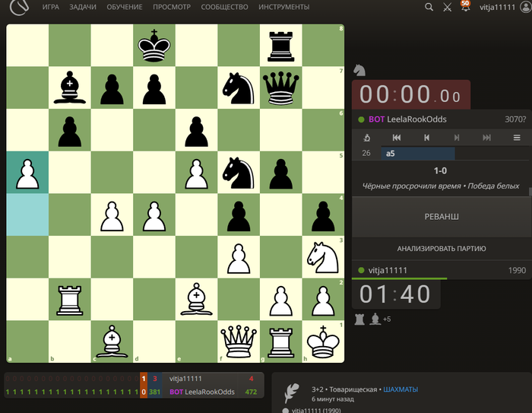
Task: Open the ЗАДАЧИ menu
Action: pos(83,7)
